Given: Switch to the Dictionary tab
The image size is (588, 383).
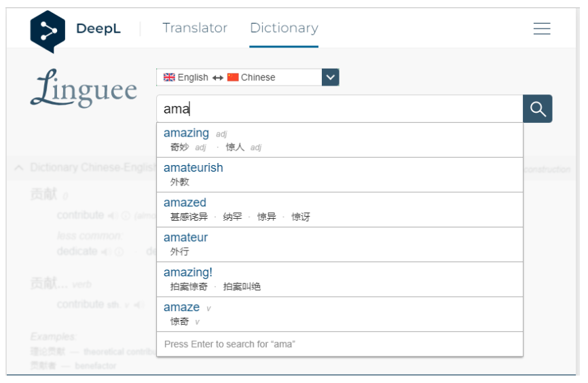Looking at the screenshot, I should [x=284, y=28].
